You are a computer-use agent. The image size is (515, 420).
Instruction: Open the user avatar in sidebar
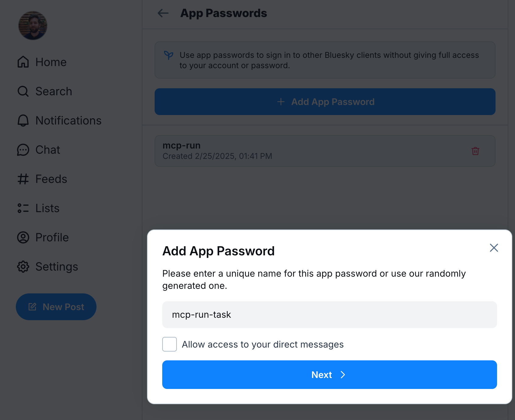pyautogui.click(x=33, y=26)
